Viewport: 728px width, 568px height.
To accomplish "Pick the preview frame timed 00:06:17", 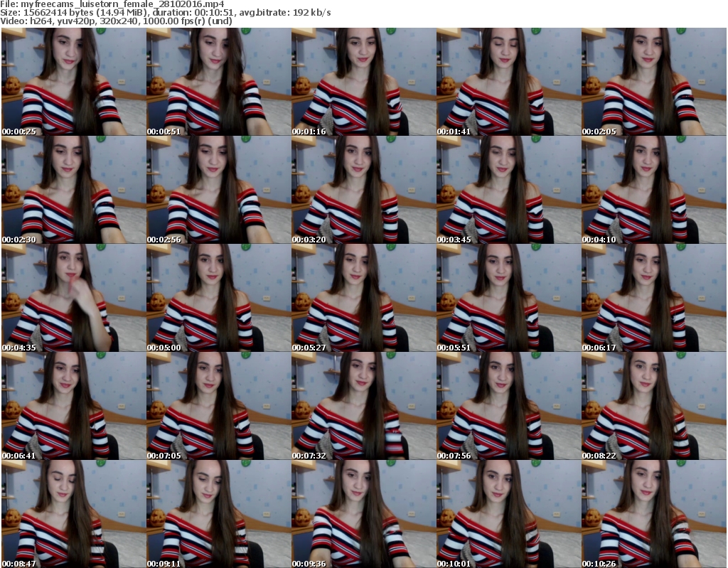I will pyautogui.click(x=654, y=298).
